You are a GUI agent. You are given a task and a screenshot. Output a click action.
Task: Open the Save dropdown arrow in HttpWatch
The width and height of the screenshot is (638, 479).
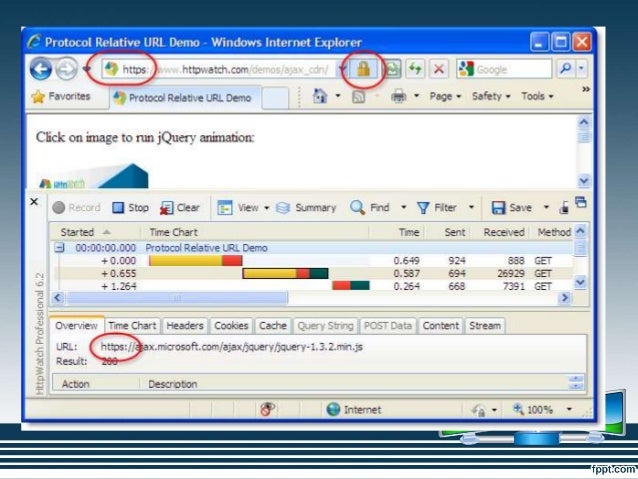coord(546,208)
